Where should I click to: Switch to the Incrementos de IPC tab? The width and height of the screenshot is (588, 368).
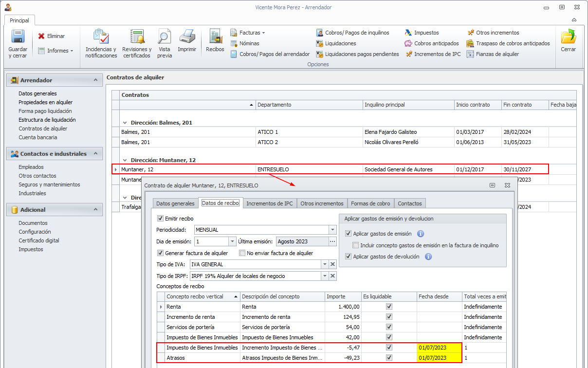tap(269, 203)
